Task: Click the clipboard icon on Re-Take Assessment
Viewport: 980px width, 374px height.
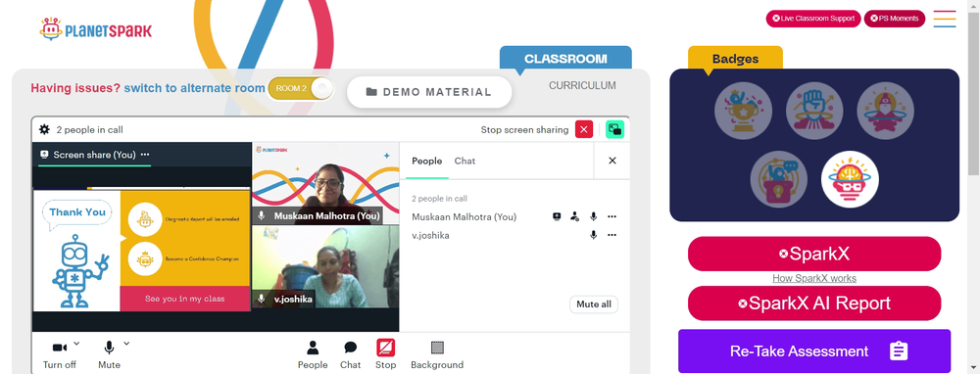Action: [898, 351]
